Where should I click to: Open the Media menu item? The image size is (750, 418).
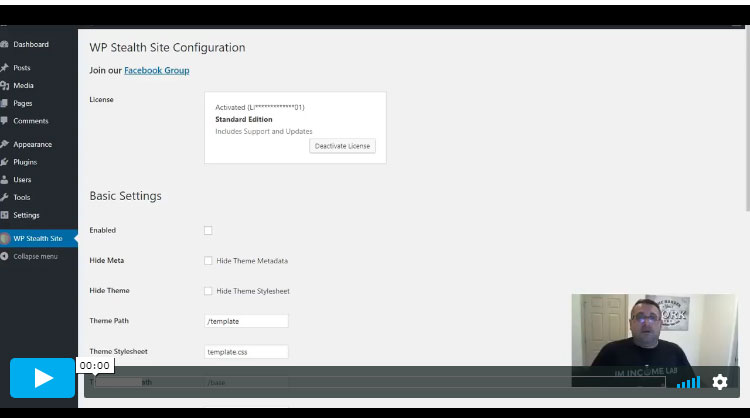(x=23, y=85)
